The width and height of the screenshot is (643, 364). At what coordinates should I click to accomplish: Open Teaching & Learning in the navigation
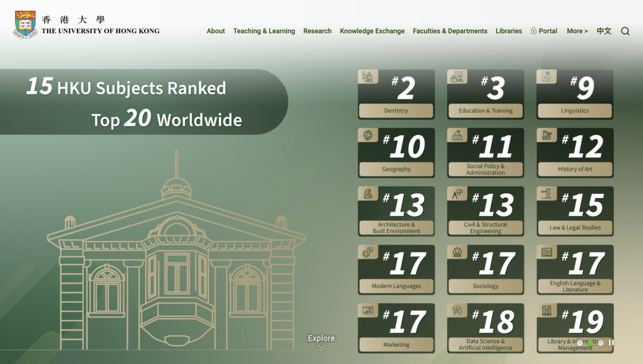tap(264, 31)
